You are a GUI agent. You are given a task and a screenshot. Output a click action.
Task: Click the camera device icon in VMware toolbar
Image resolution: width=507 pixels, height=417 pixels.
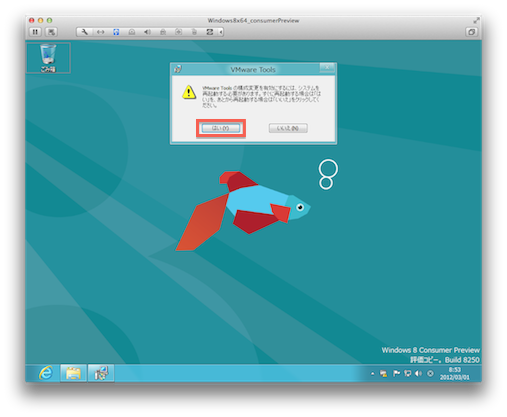pos(179,32)
